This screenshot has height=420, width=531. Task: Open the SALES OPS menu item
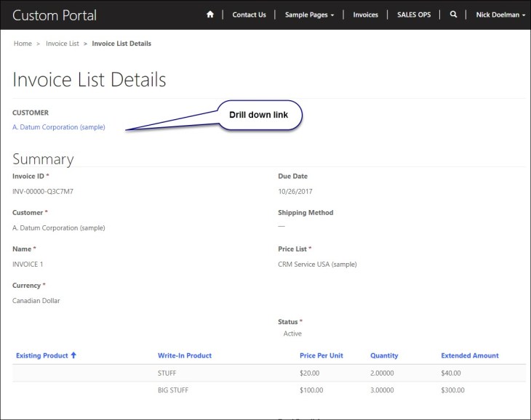pos(414,15)
